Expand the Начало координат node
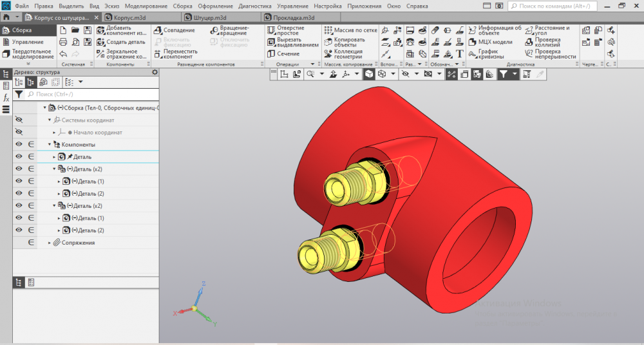This screenshot has height=345, width=644. tap(55, 132)
